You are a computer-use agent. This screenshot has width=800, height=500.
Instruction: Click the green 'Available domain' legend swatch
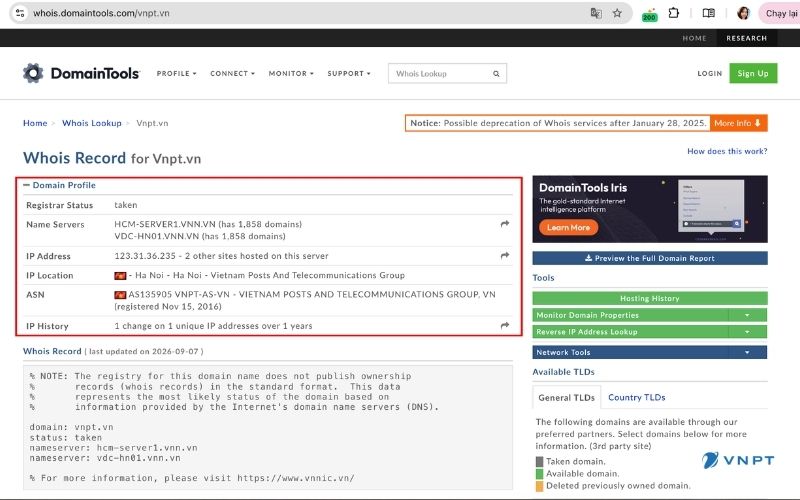coord(539,473)
